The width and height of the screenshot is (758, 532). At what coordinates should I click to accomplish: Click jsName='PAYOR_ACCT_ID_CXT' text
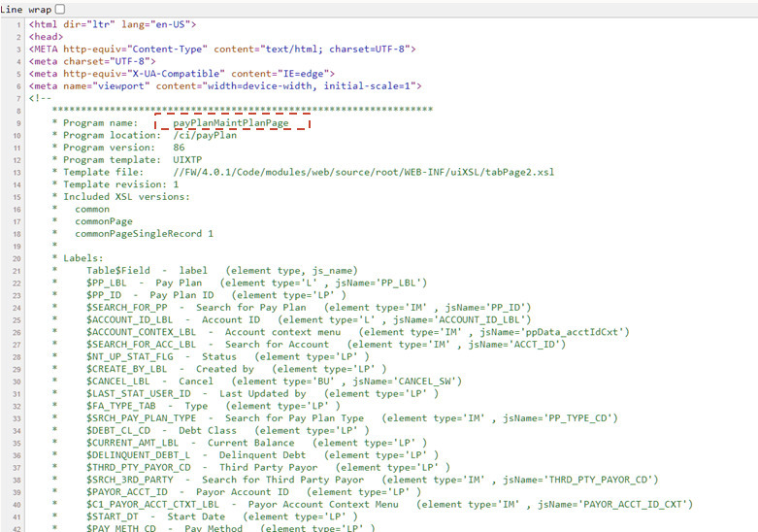coord(613,505)
